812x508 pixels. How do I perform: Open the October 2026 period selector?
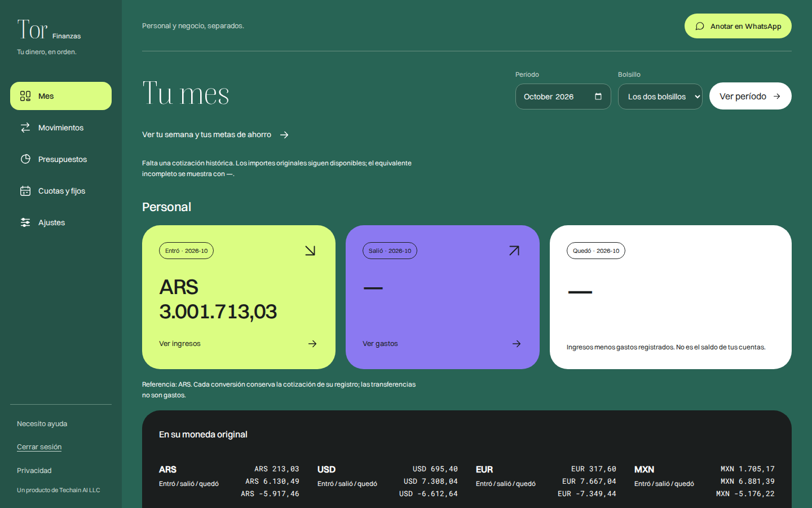click(x=563, y=97)
